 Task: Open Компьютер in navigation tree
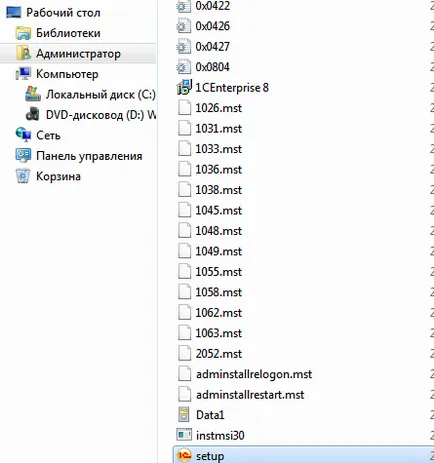pos(67,74)
